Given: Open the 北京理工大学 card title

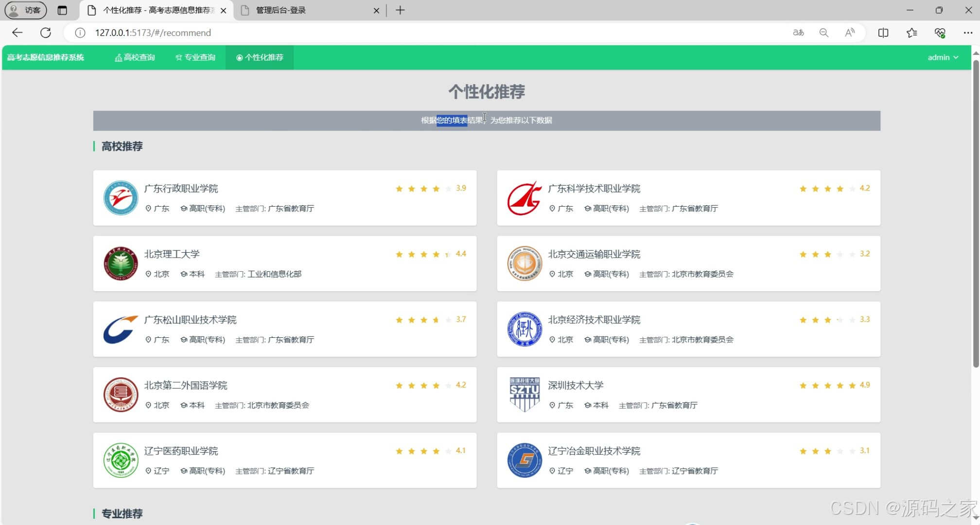Looking at the screenshot, I should (x=172, y=254).
